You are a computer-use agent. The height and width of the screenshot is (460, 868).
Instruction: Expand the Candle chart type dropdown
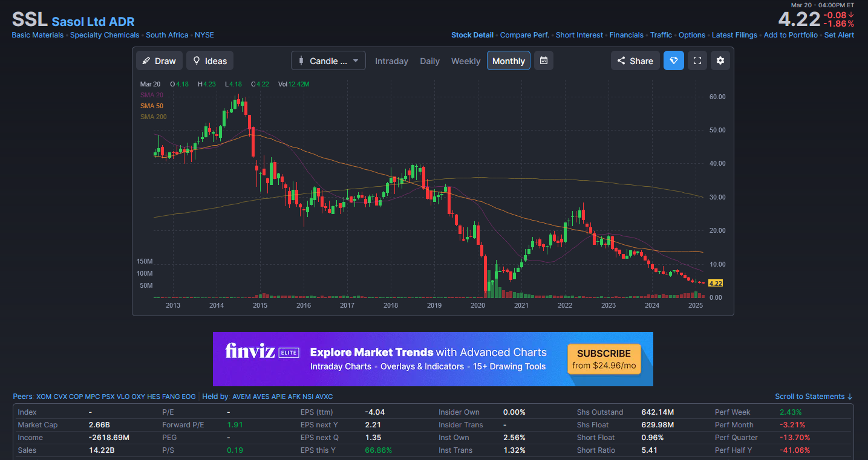click(x=328, y=61)
